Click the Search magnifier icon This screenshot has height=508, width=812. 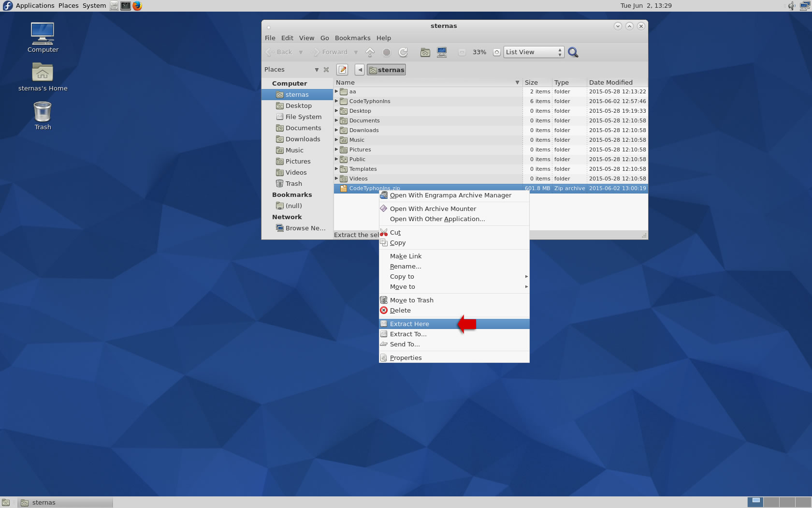click(573, 52)
